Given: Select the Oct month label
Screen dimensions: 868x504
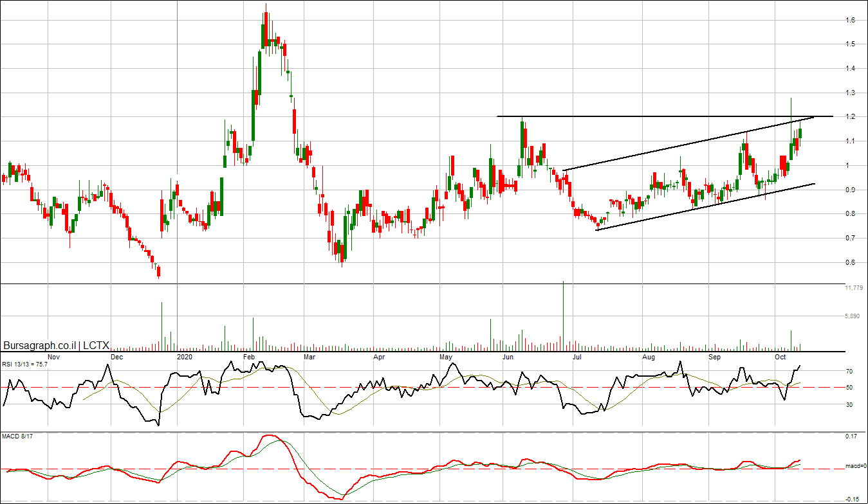Looking at the screenshot, I should (781, 356).
